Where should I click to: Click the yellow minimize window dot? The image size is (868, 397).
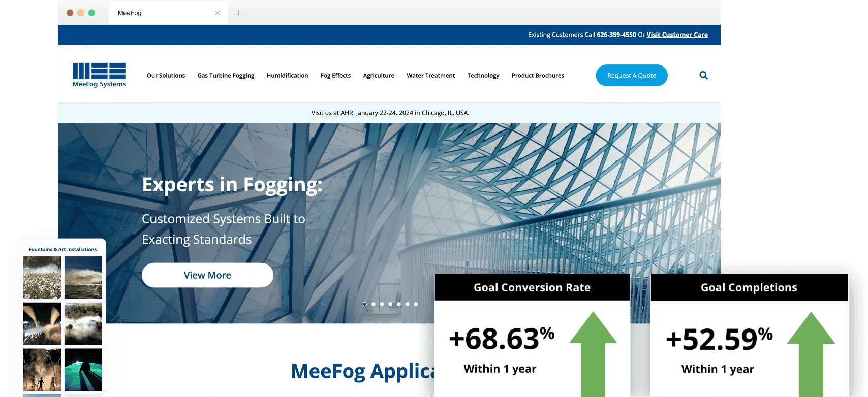click(81, 13)
